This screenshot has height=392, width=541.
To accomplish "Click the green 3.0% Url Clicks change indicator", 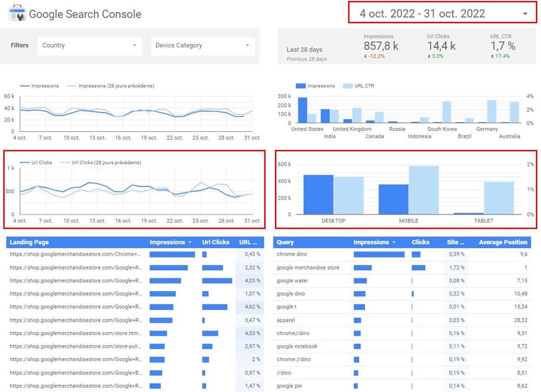I will (435, 56).
